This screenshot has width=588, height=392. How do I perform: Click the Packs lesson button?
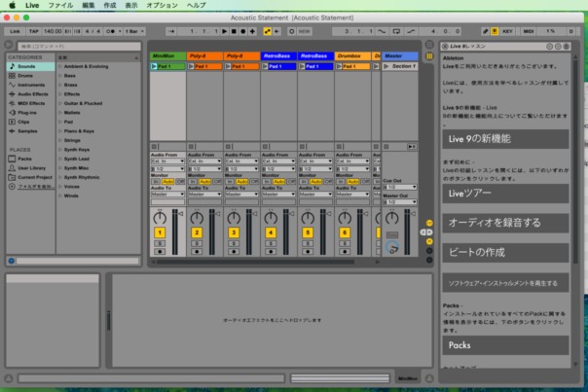(505, 345)
